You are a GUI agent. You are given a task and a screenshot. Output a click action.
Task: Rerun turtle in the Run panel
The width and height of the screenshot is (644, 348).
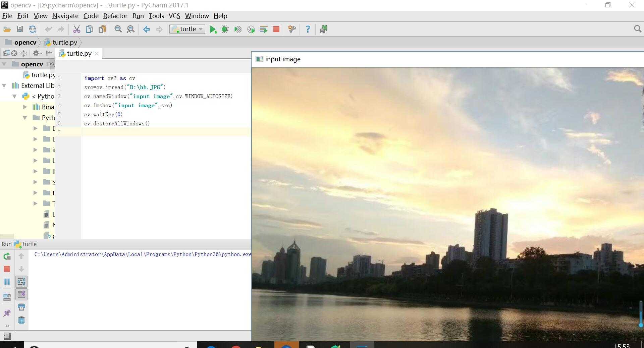7,256
